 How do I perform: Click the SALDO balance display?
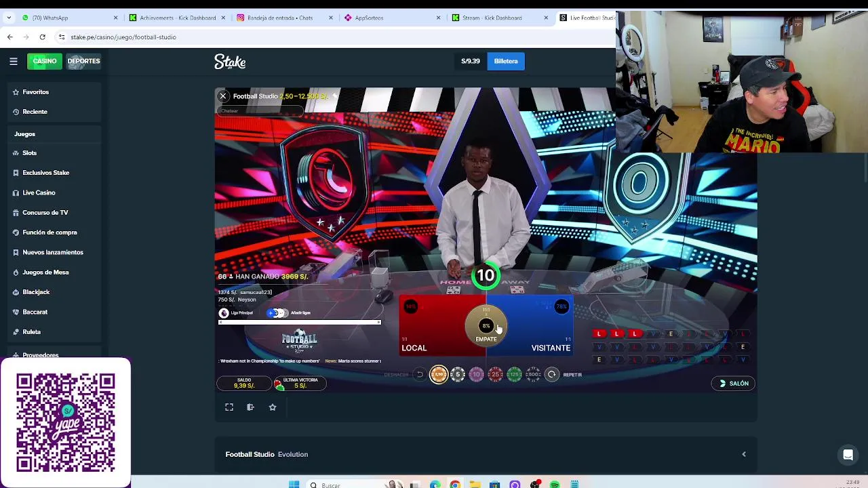pos(244,383)
